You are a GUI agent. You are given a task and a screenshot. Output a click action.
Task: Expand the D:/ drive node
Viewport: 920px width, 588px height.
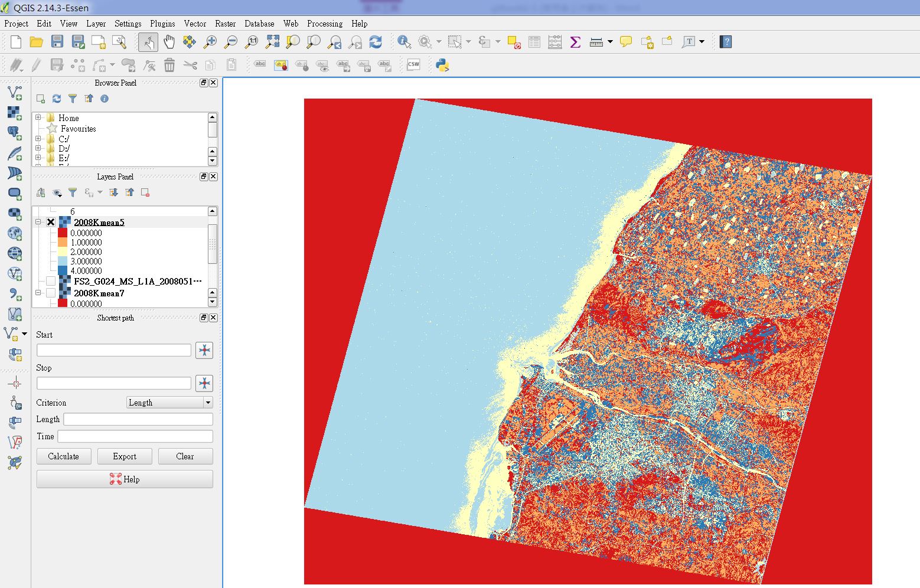pyautogui.click(x=38, y=149)
